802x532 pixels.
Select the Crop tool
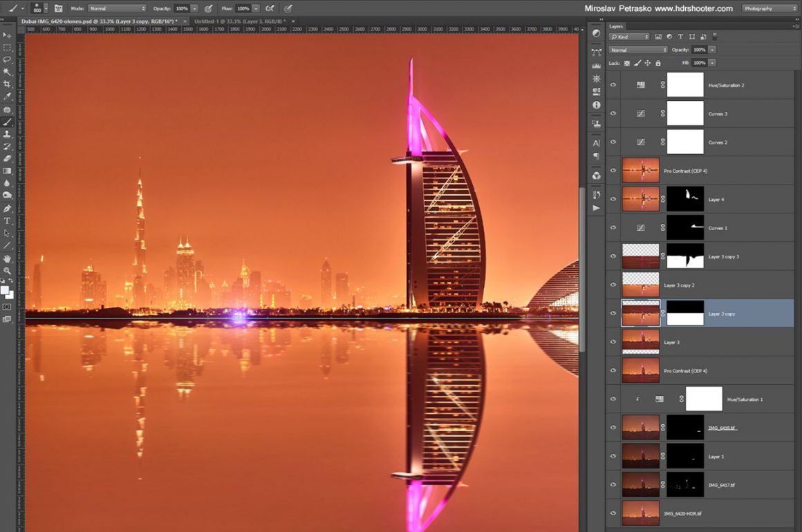click(7, 84)
